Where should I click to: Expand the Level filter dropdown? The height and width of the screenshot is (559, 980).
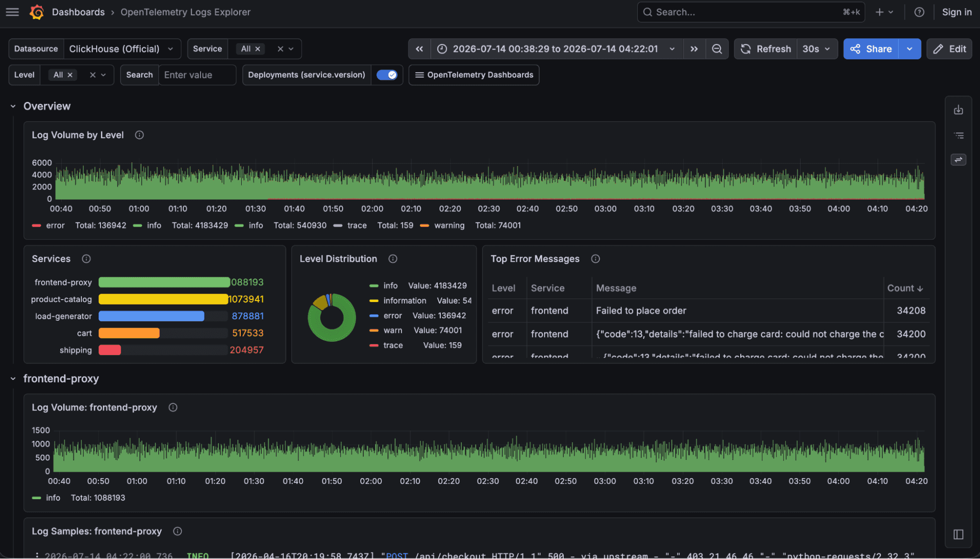tap(103, 75)
